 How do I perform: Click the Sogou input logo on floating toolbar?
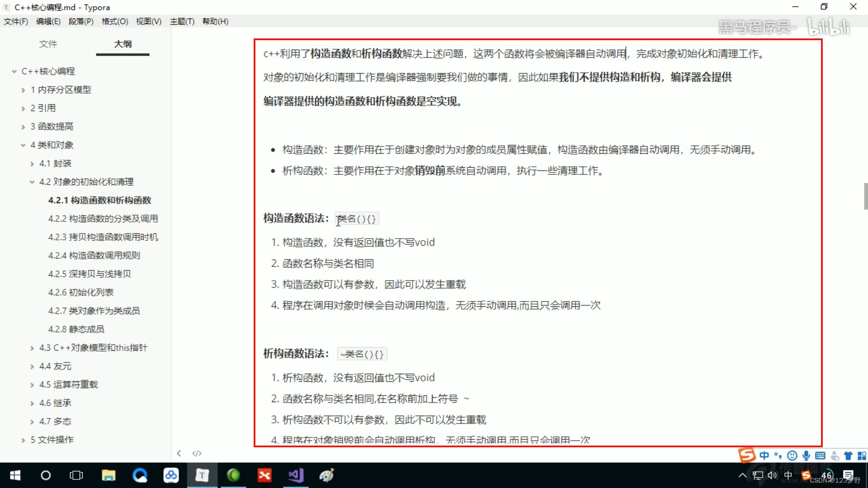coord(747,455)
